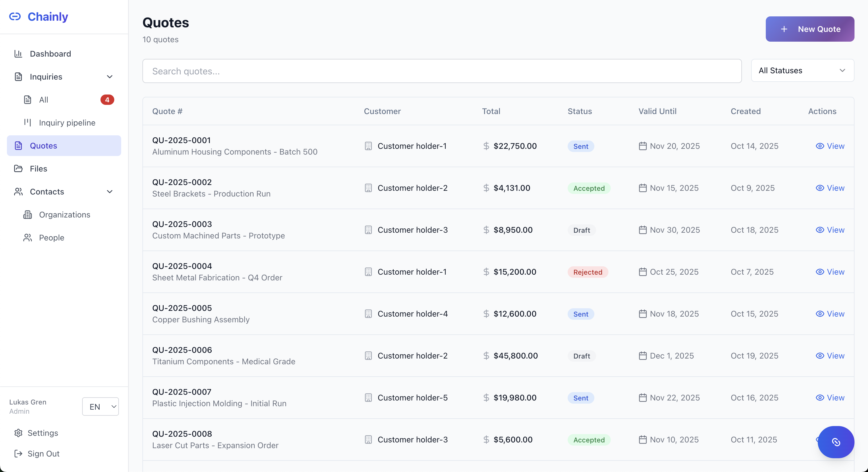Click the Organizations building icon
The height and width of the screenshot is (472, 868).
pos(28,214)
